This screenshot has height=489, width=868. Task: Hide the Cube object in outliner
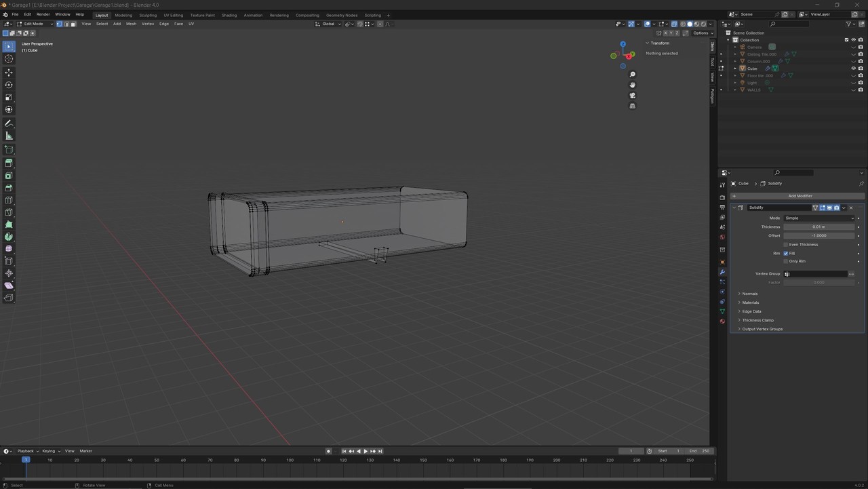tap(853, 69)
